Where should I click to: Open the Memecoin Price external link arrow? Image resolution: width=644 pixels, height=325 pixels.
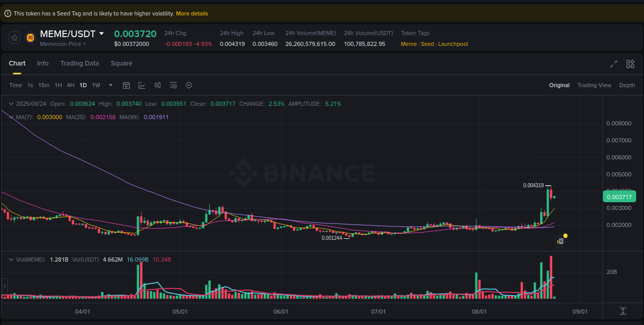(x=83, y=43)
